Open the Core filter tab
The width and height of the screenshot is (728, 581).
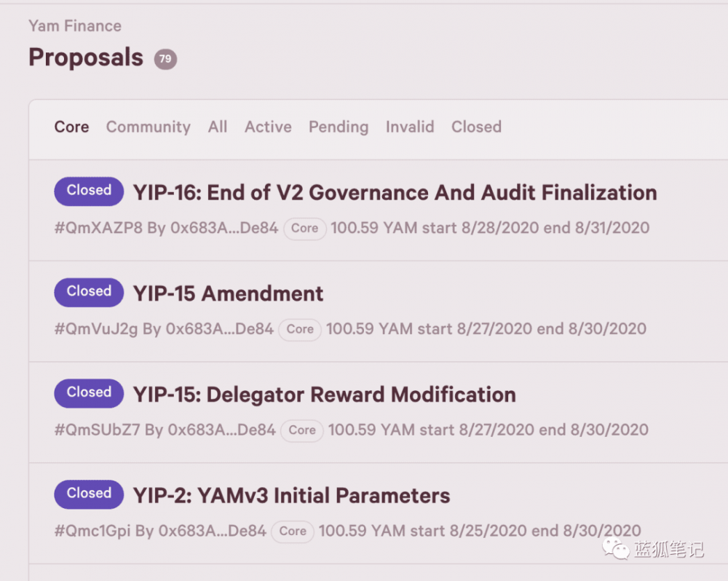coord(71,127)
